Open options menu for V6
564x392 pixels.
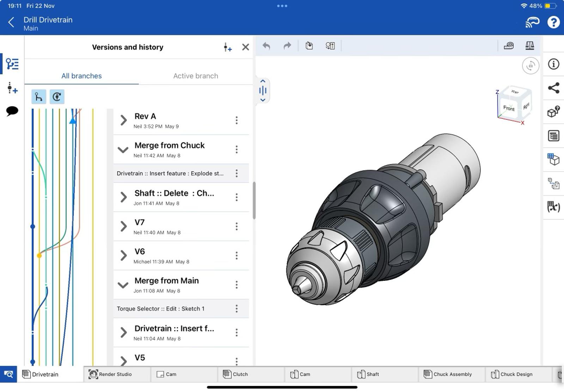[x=237, y=256]
